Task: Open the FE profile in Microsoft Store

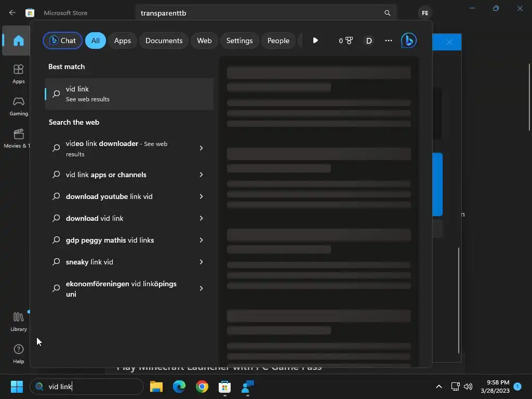Action: click(x=425, y=13)
